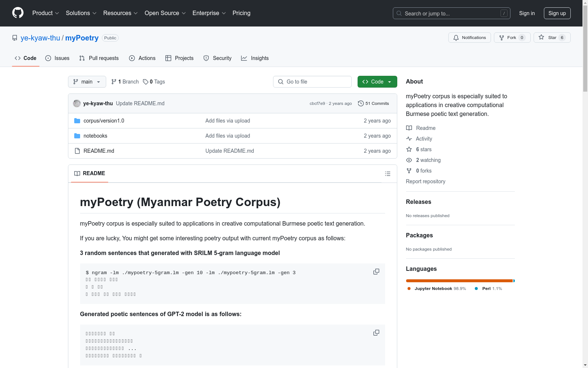Click the Sign in link

(527, 13)
